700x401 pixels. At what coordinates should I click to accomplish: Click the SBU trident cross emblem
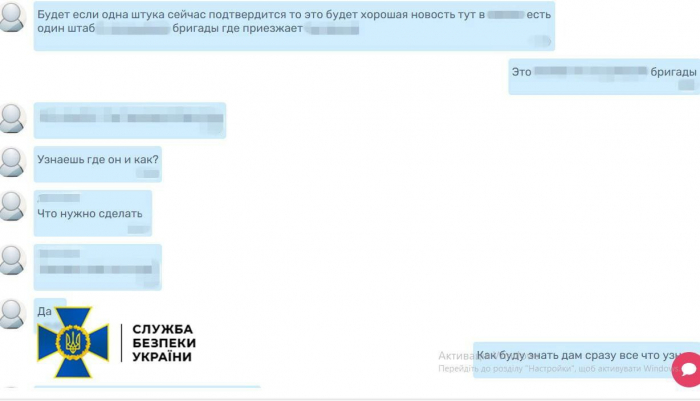click(x=65, y=342)
